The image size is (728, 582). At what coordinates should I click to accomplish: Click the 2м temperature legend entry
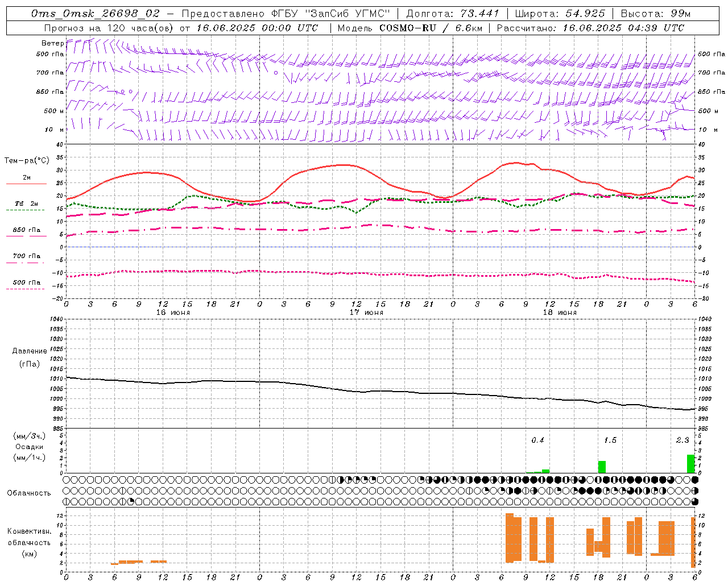tap(27, 178)
